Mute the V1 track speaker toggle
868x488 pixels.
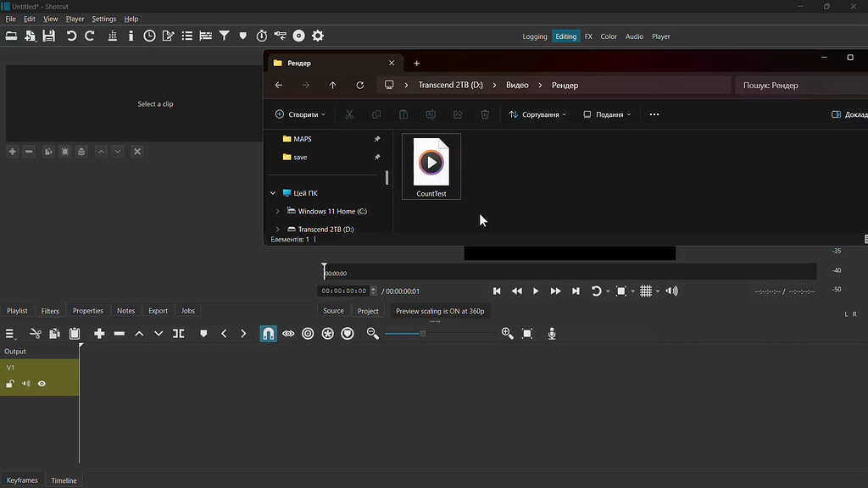tap(25, 383)
